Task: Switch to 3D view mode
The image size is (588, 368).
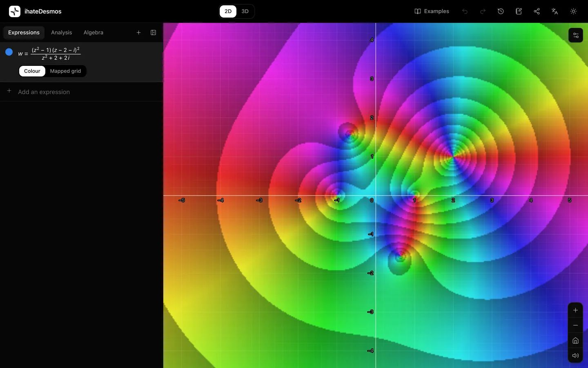Action: 245,11
